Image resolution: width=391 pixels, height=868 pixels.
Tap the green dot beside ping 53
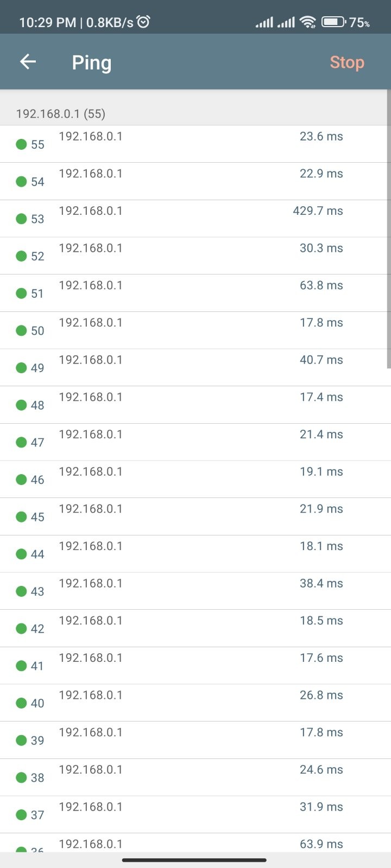[21, 219]
